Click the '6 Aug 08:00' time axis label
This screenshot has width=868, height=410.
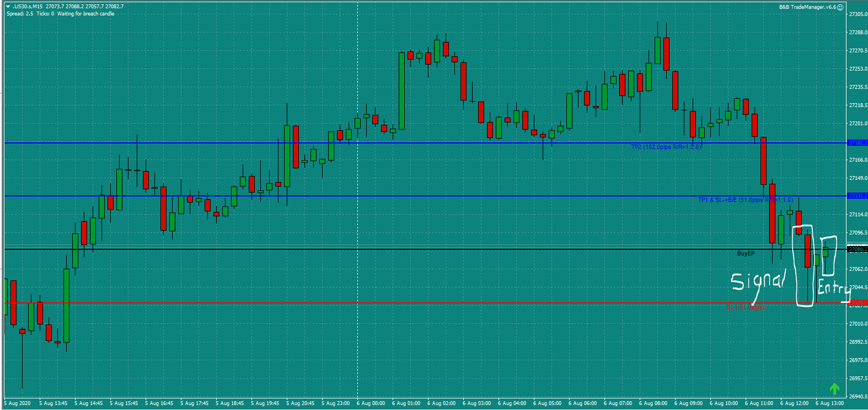pos(653,403)
